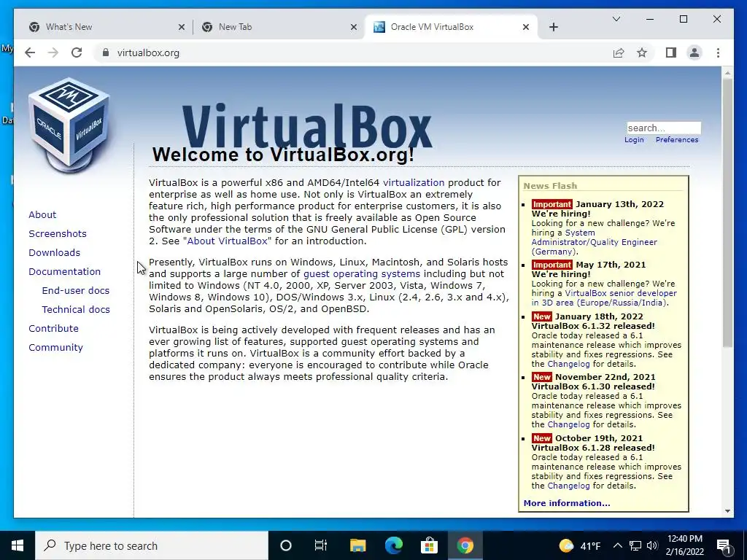
Task: Click the page's vertical scrollbar thumb
Action: point(727,212)
